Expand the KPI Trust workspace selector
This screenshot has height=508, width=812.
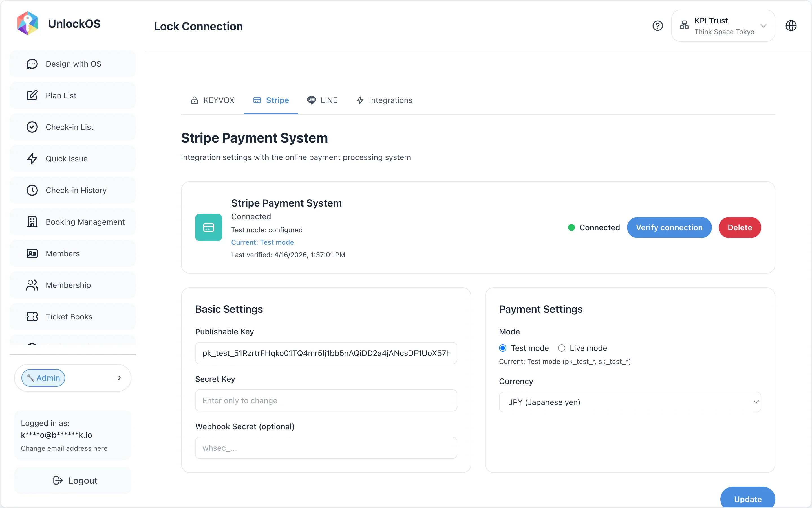coord(723,25)
